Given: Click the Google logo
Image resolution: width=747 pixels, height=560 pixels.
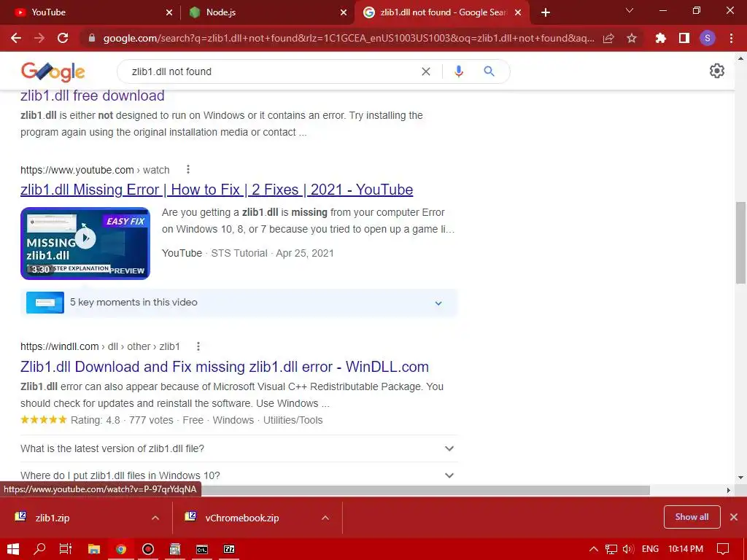Looking at the screenshot, I should (x=53, y=71).
